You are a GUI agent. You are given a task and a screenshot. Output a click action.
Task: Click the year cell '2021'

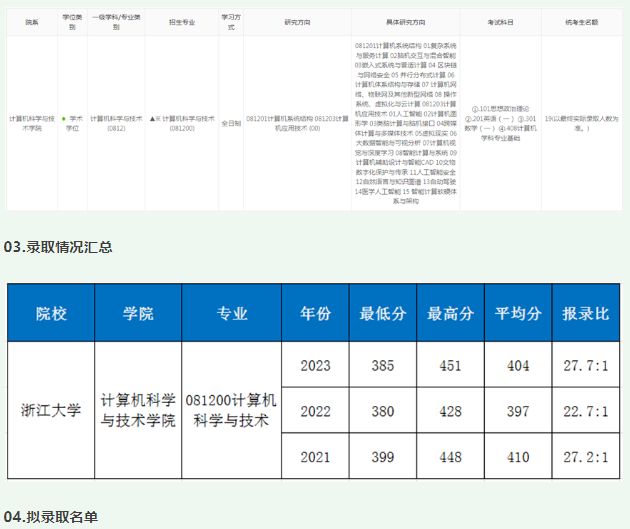click(315, 456)
